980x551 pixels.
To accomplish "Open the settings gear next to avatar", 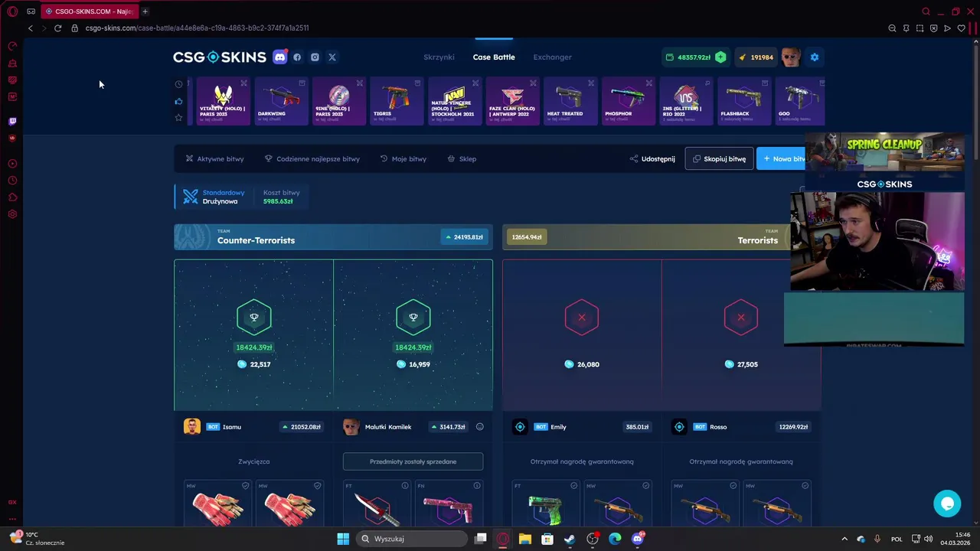I will click(x=815, y=57).
